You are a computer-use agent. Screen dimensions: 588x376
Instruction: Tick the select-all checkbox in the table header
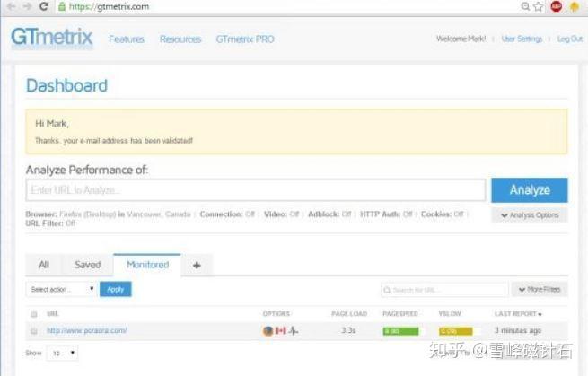[34, 314]
